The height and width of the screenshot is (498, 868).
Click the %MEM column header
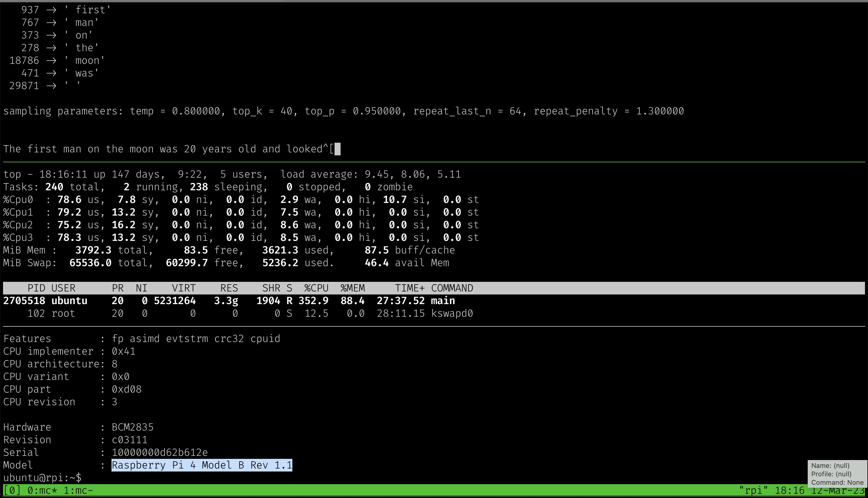tap(352, 288)
